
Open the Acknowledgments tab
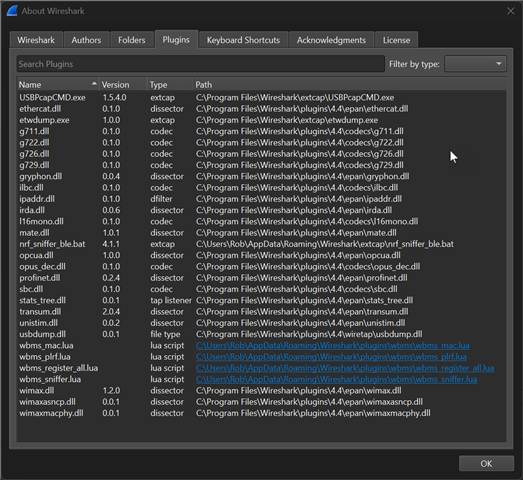[x=331, y=40]
